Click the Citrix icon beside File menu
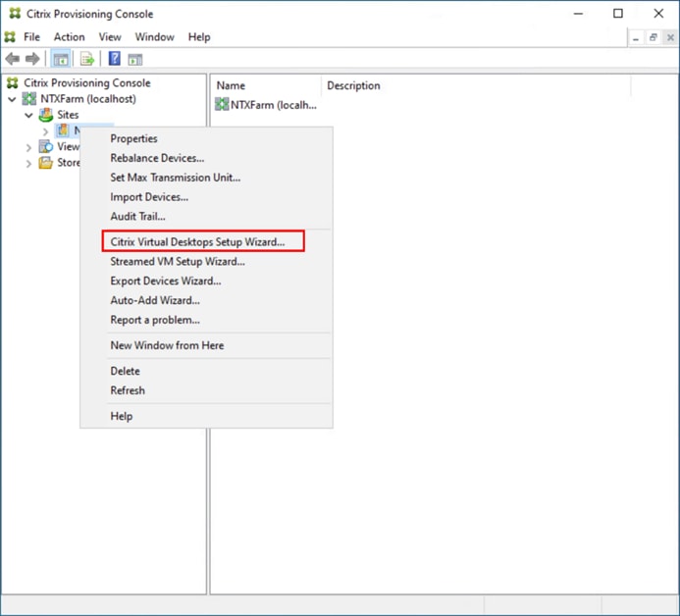The image size is (680, 616). (x=10, y=37)
